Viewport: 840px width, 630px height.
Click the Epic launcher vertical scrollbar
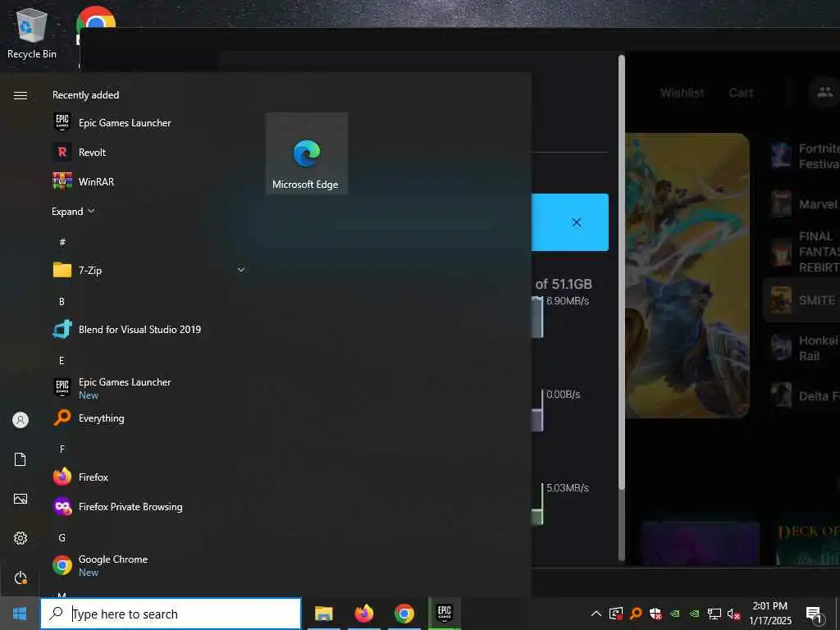pyautogui.click(x=622, y=308)
